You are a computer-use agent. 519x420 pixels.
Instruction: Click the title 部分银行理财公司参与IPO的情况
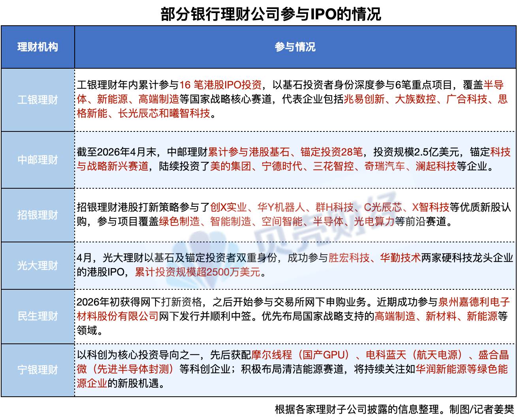tap(271, 14)
